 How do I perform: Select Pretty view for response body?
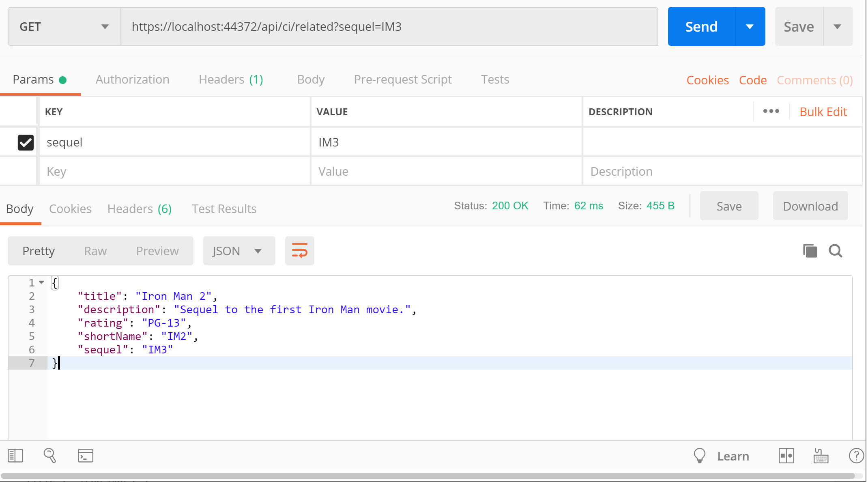tap(38, 250)
